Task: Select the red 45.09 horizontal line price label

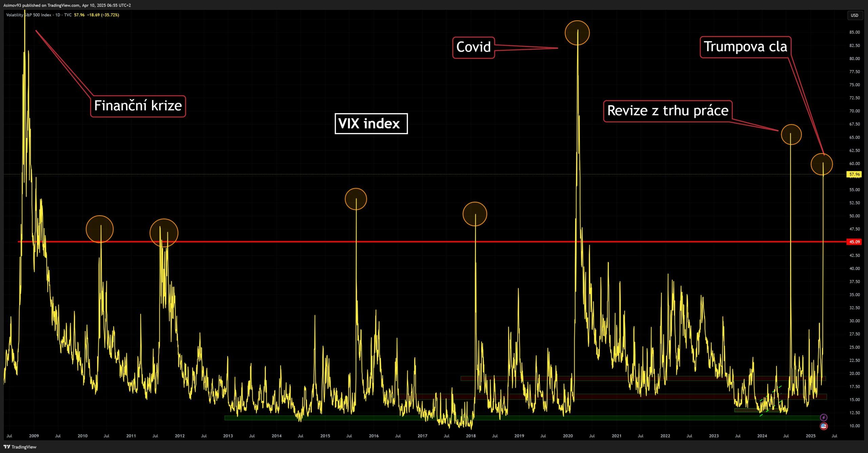Action: coord(854,242)
